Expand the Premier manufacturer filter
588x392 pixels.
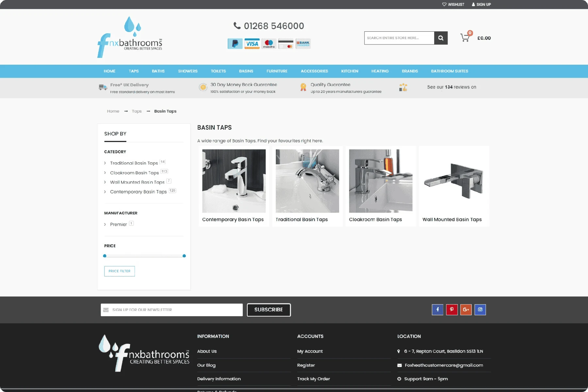coord(119,224)
